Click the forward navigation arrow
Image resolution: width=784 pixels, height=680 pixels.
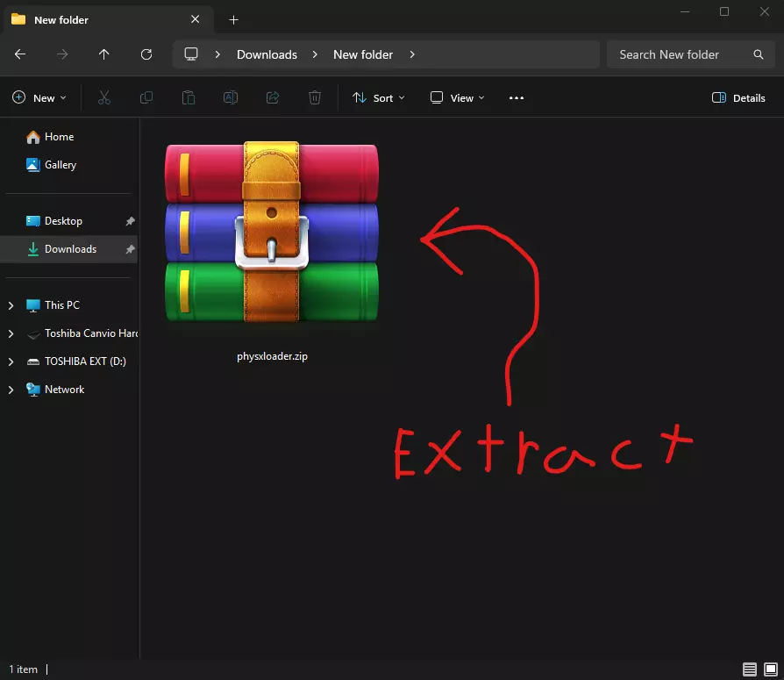[62, 54]
